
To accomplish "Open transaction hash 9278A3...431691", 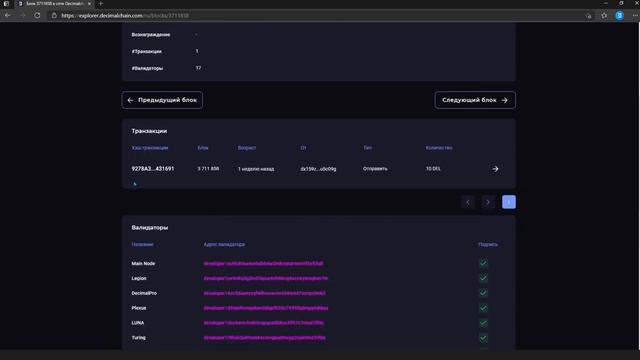I will click(153, 169).
